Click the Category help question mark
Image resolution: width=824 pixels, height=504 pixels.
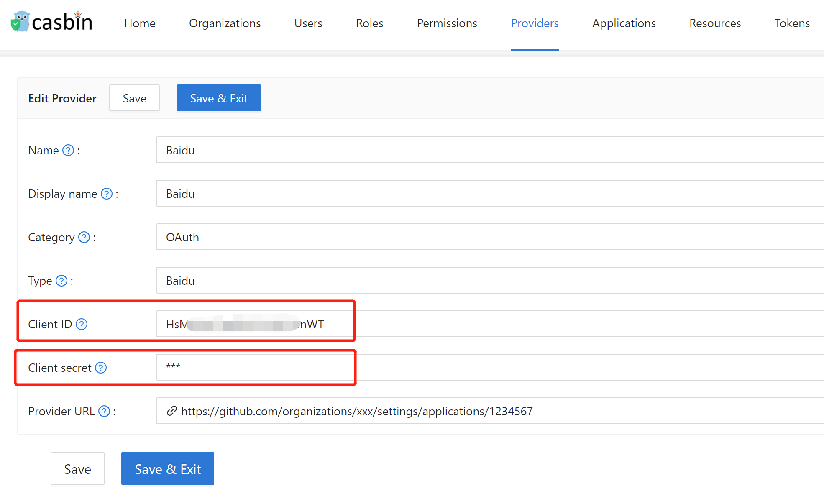(x=84, y=237)
